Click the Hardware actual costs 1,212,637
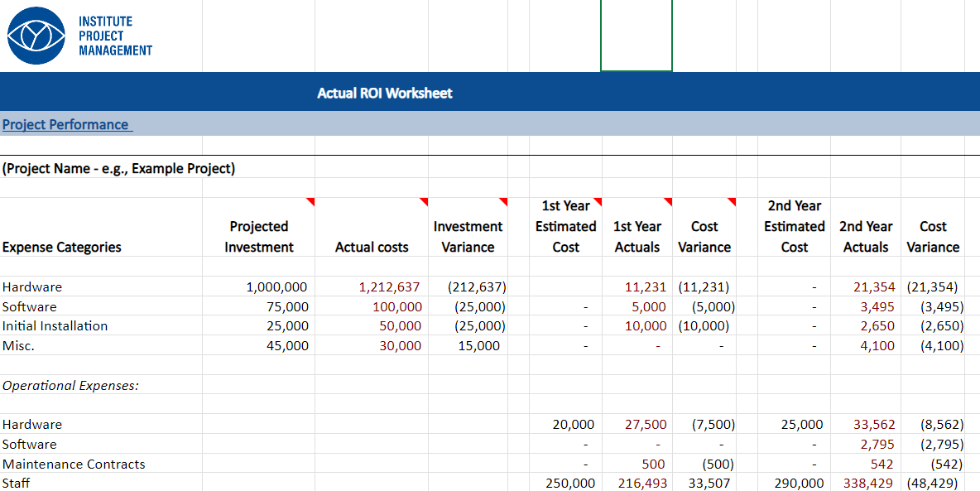 tap(389, 287)
